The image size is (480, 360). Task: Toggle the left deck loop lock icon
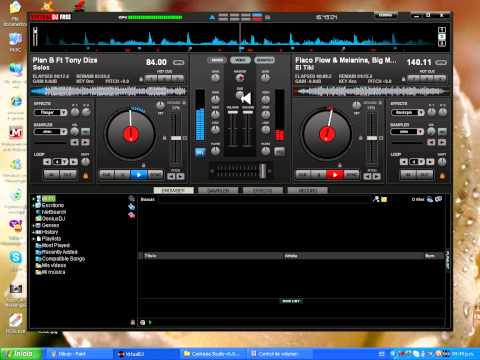86,175
